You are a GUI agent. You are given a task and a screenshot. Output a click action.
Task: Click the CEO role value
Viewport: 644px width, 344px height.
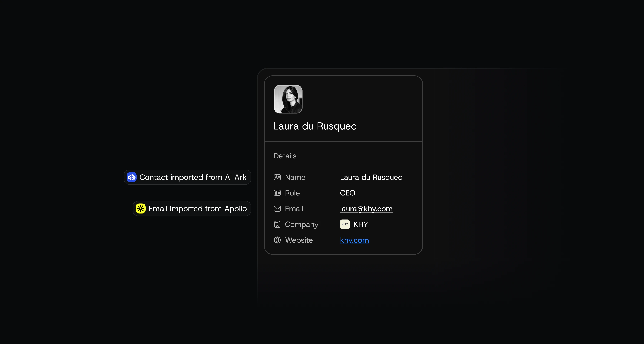[x=348, y=193]
